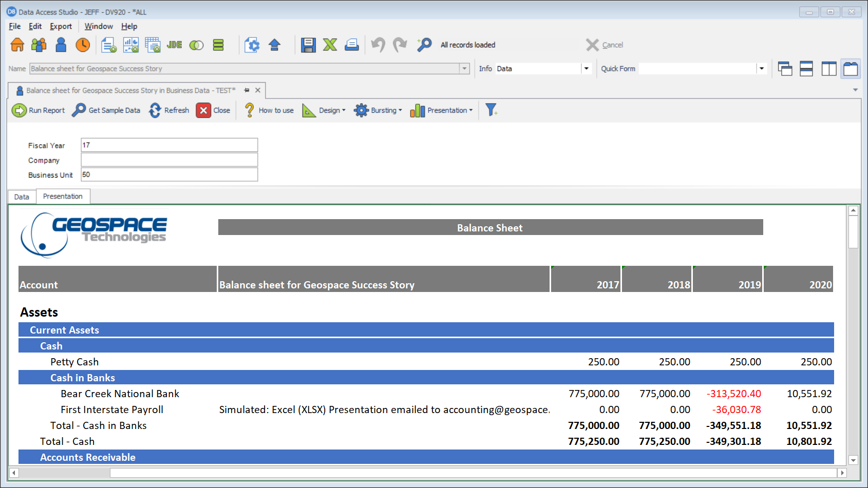Expand the Quick Form dropdown

coord(762,68)
